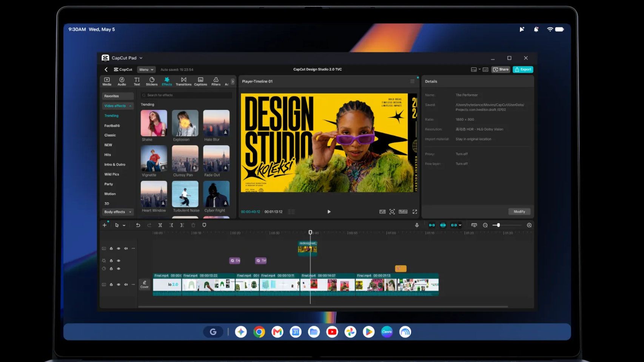644x362 pixels.
Task: Click the Cover button on main track
Action: 145,284
